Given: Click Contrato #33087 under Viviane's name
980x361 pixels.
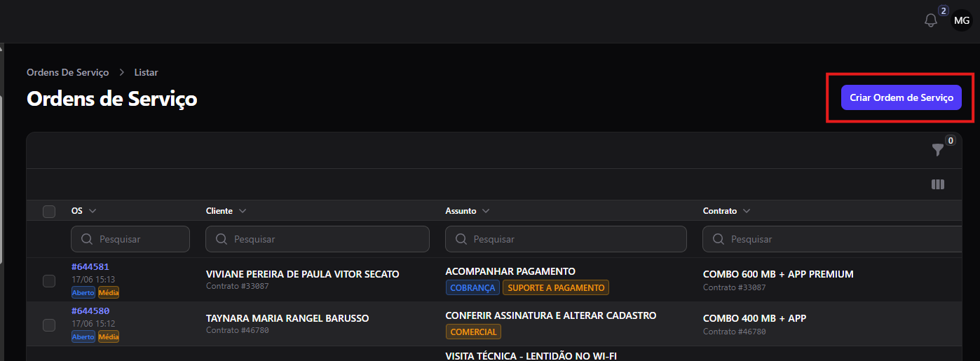Looking at the screenshot, I should point(238,287).
